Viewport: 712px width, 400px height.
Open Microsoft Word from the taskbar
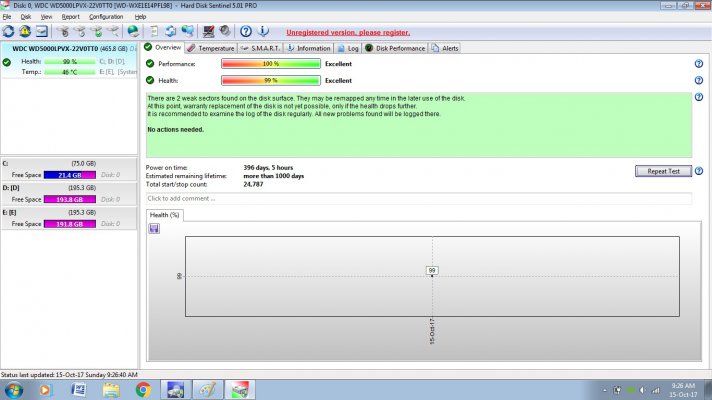coord(79,390)
